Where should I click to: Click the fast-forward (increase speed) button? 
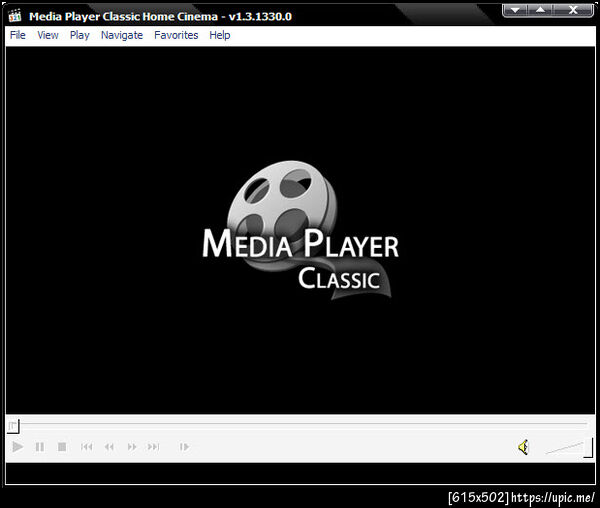pos(132,446)
